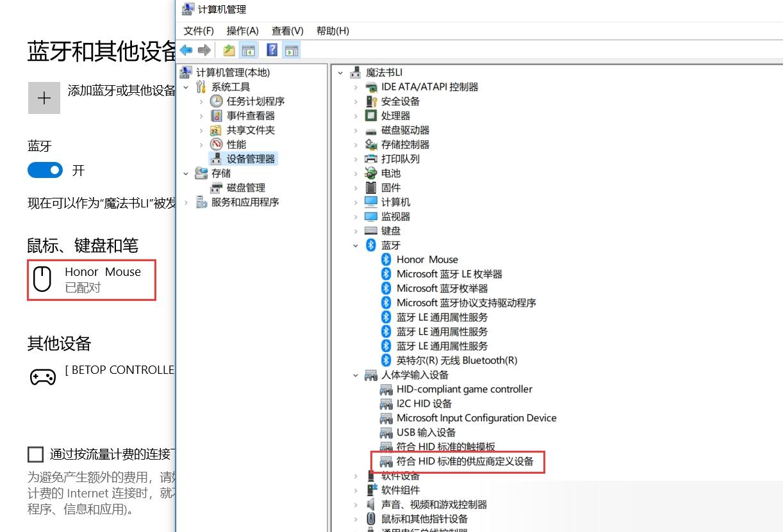Click the gamepad icon for BETOP CONTROLLER
Screen dimensions: 783x532
(x=43, y=377)
